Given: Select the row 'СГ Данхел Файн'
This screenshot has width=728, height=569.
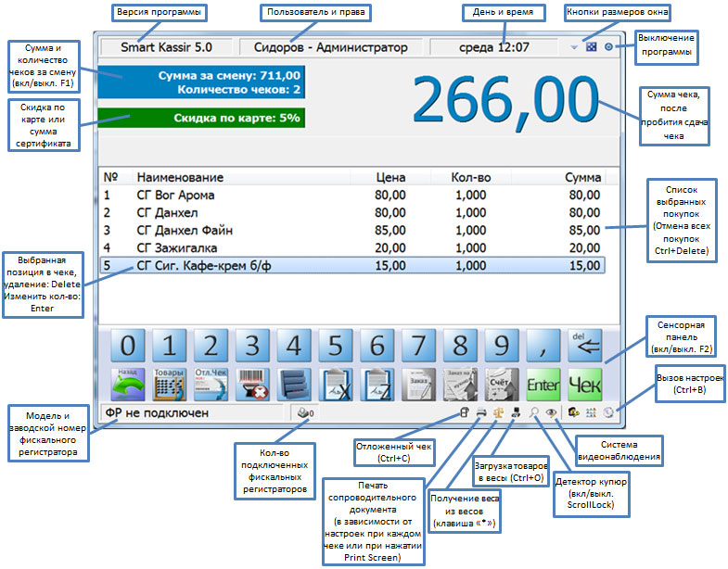Looking at the screenshot, I should (x=352, y=230).
